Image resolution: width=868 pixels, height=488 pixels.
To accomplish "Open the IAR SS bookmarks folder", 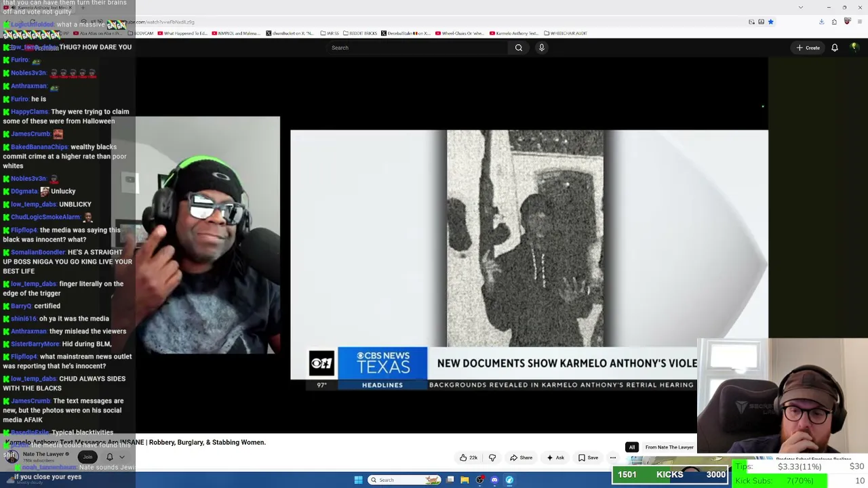I will (329, 33).
